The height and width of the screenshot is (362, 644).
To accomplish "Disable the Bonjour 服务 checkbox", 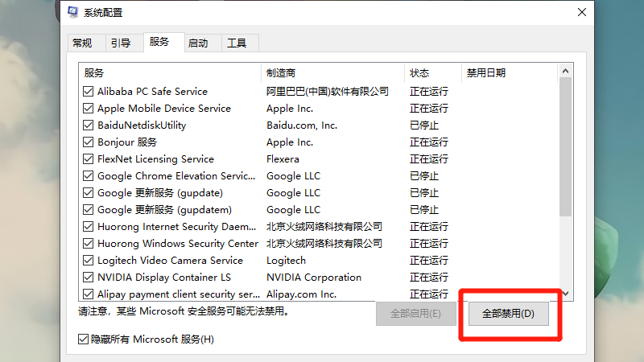I will (89, 142).
